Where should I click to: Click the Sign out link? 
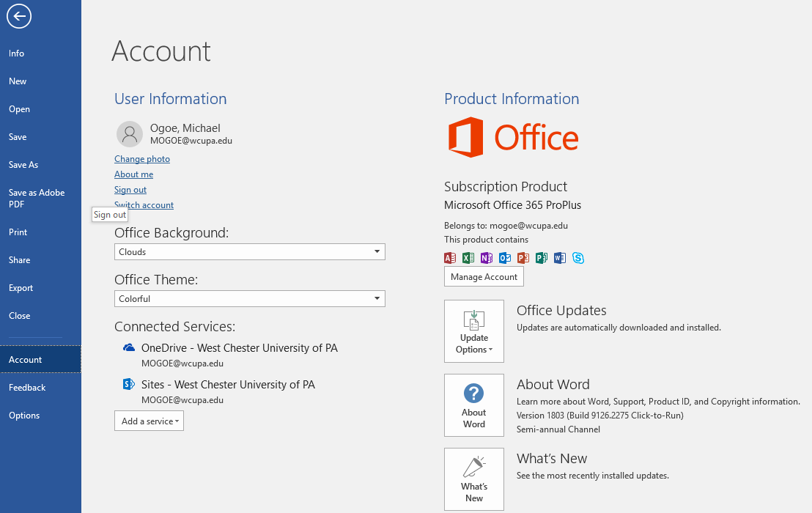(x=130, y=189)
